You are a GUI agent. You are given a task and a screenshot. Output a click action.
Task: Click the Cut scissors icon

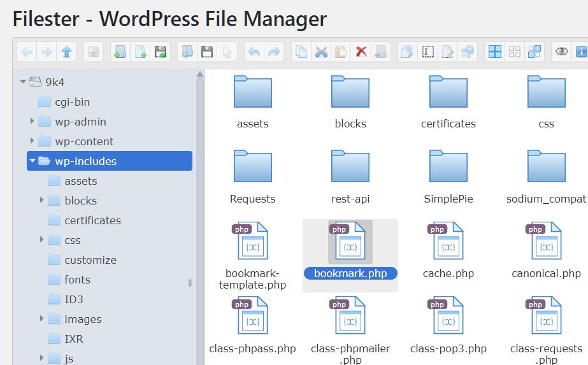pos(321,52)
